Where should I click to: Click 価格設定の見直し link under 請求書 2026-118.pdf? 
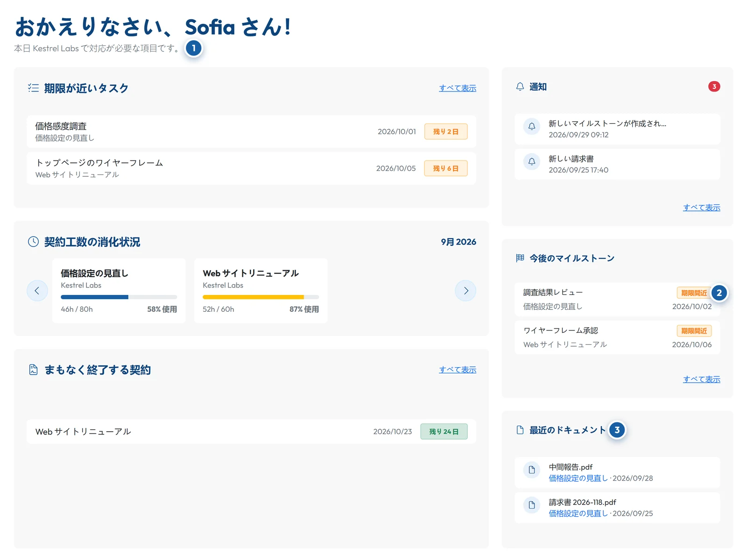[x=578, y=513]
